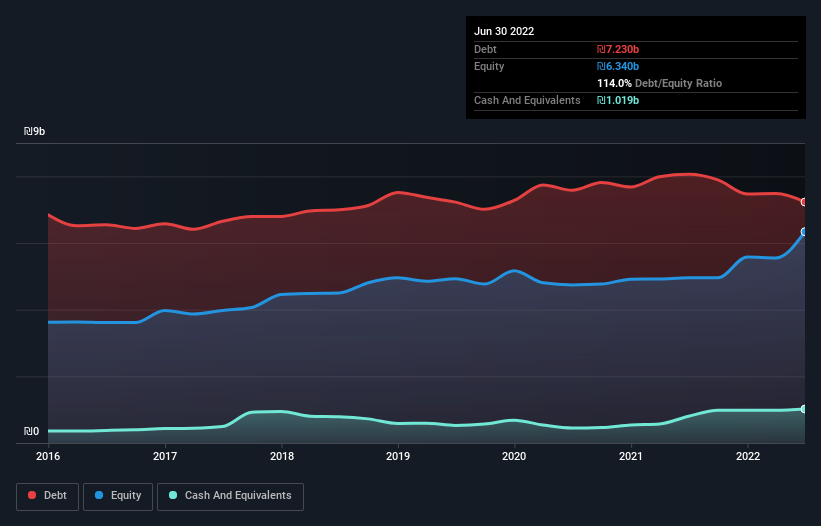
Task: Click the blue Equity endpoint marker
Action: click(x=804, y=232)
